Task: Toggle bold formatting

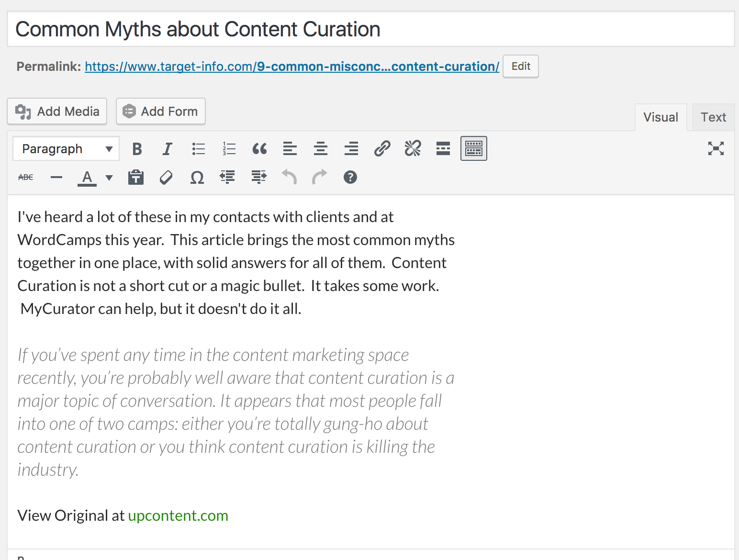Action: [137, 149]
